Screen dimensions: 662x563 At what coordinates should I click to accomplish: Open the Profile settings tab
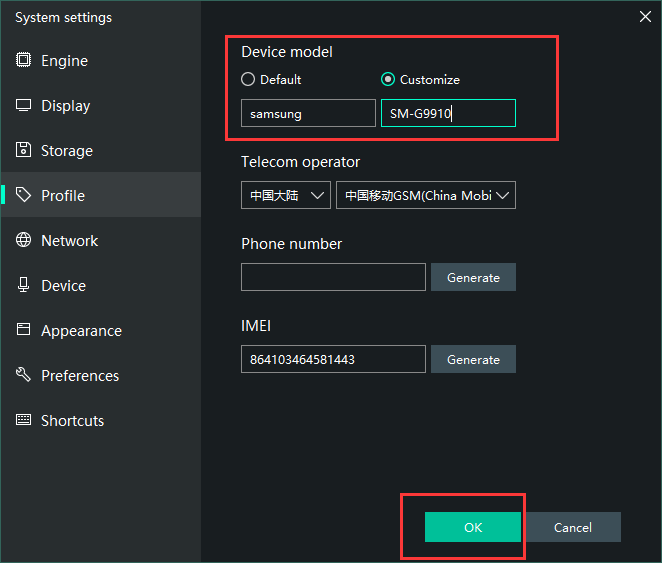[x=63, y=196]
